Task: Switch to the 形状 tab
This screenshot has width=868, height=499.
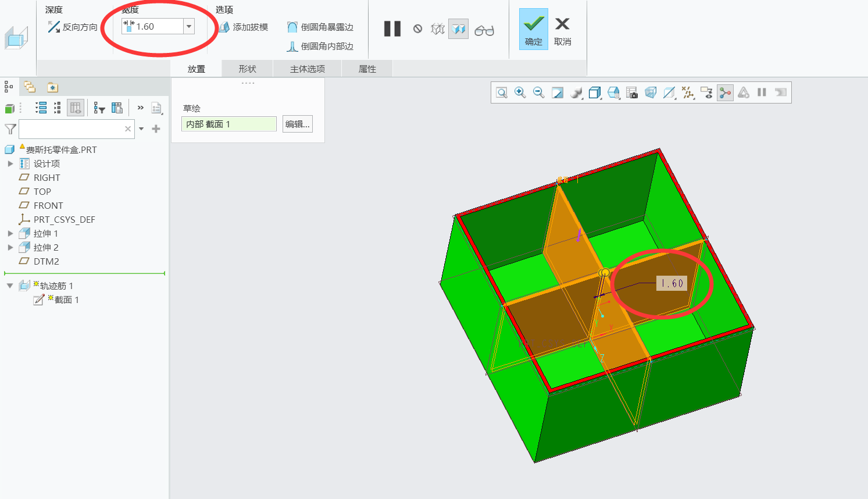Action: pyautogui.click(x=247, y=69)
